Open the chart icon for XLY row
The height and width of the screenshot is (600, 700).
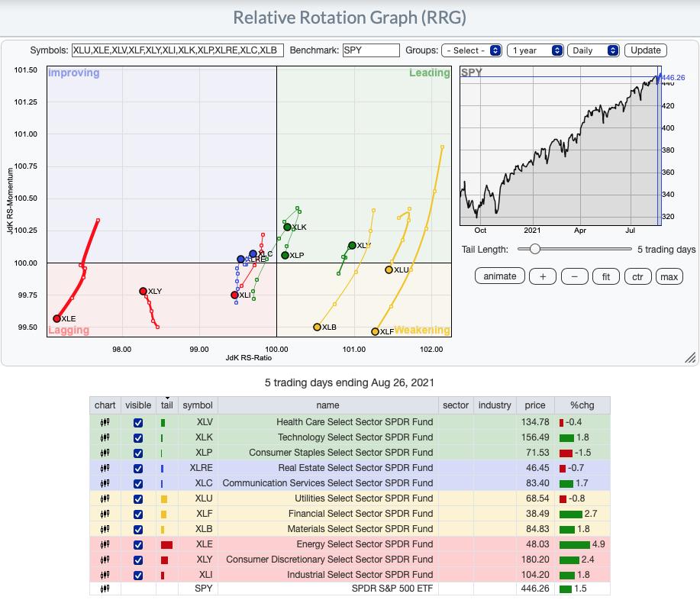pos(105,560)
